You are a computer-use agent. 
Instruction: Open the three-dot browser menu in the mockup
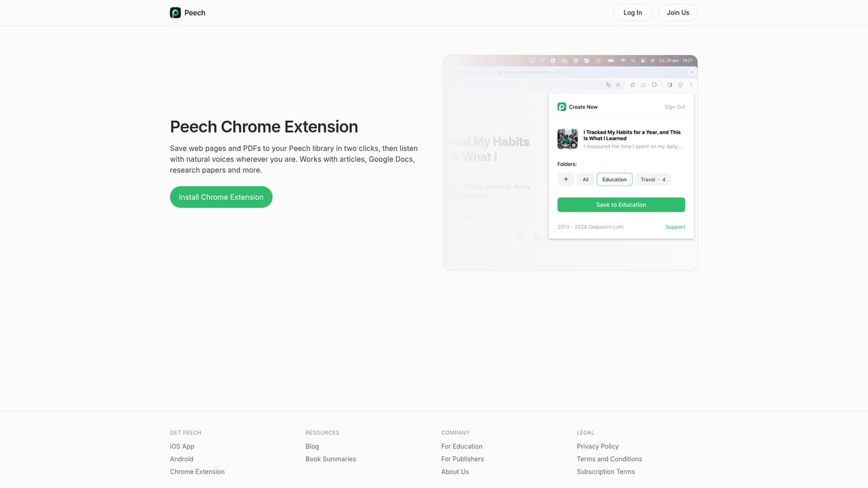click(691, 85)
